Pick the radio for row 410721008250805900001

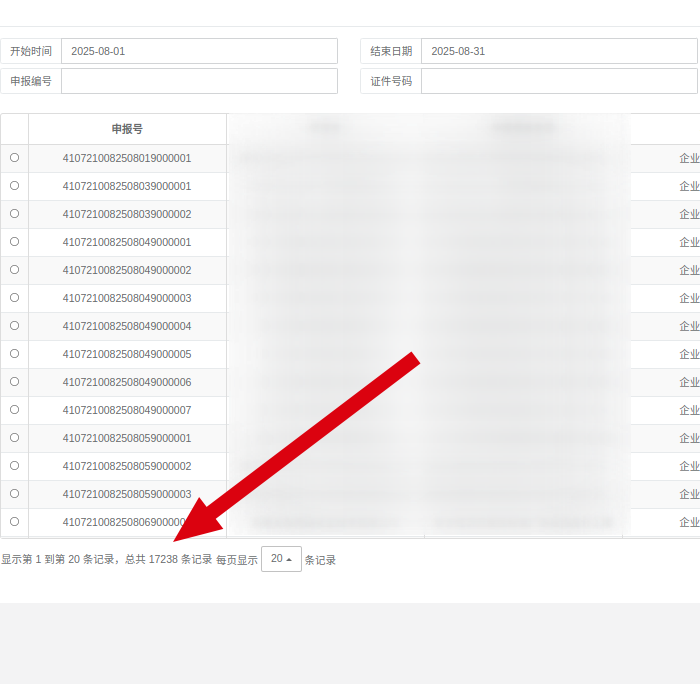pos(14,438)
